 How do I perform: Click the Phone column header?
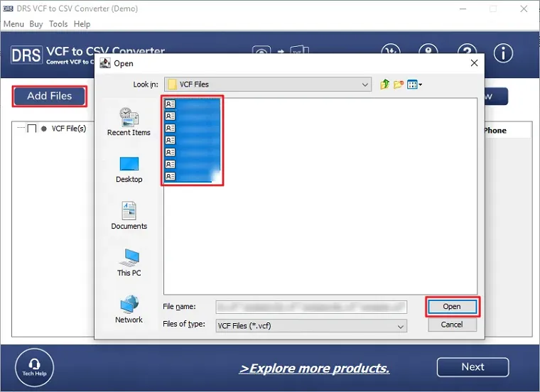tap(495, 131)
